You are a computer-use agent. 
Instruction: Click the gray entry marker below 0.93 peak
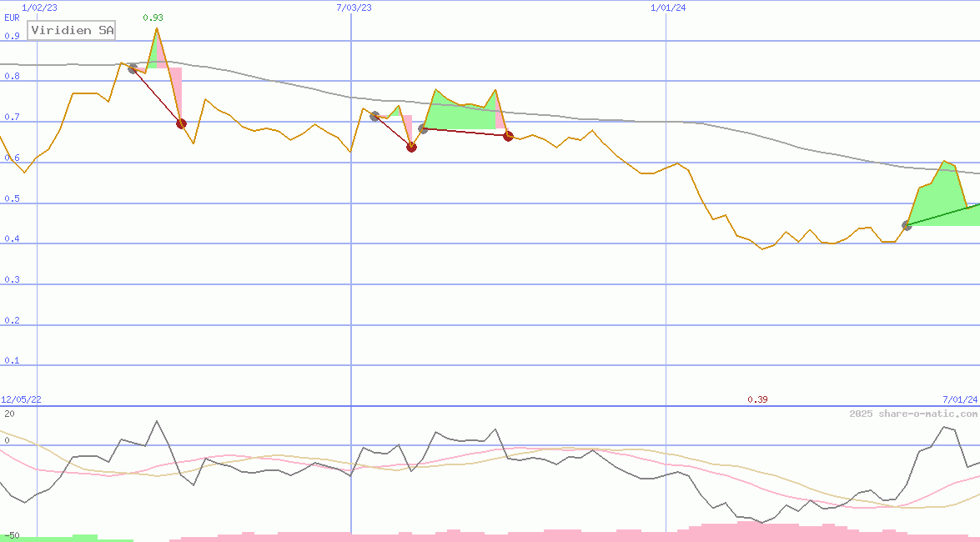(133, 68)
